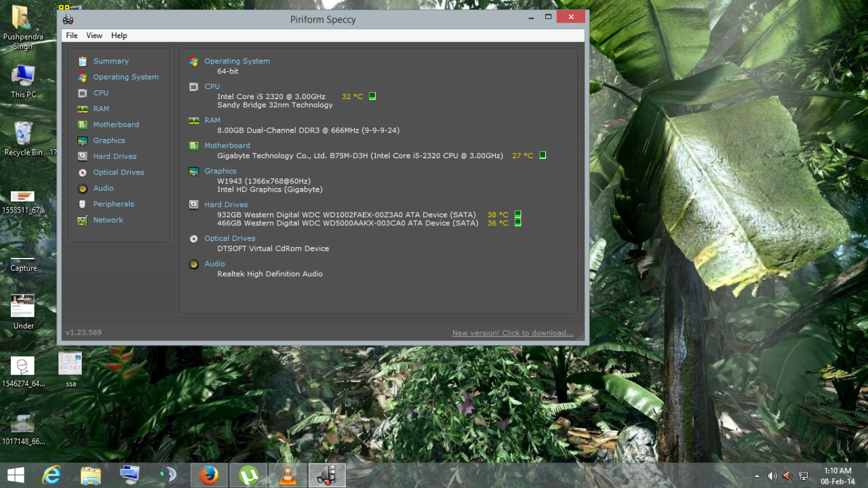Click the v1.23.569 version text
868x488 pixels.
click(x=83, y=333)
